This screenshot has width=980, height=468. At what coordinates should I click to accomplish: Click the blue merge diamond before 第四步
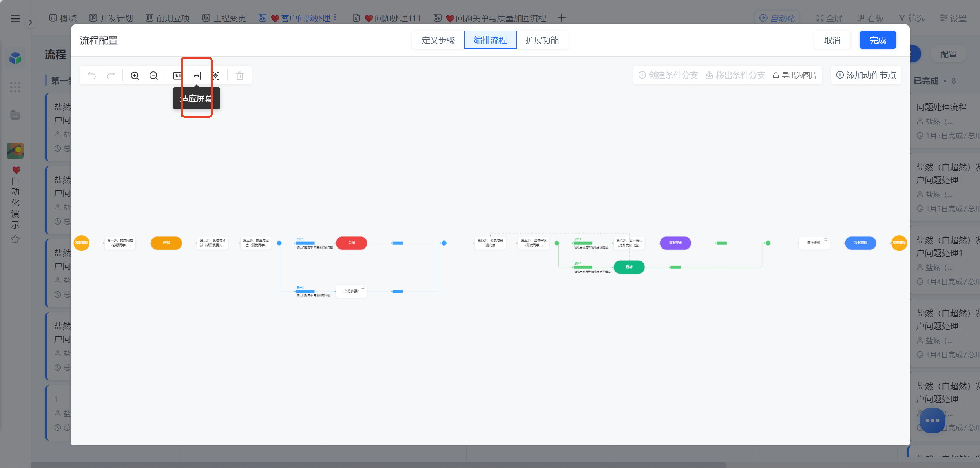(444, 243)
